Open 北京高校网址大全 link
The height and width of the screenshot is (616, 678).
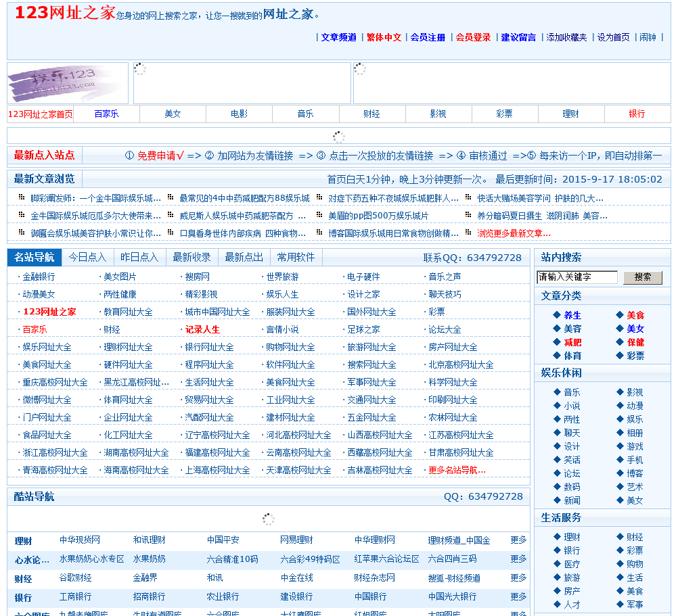pos(461,365)
